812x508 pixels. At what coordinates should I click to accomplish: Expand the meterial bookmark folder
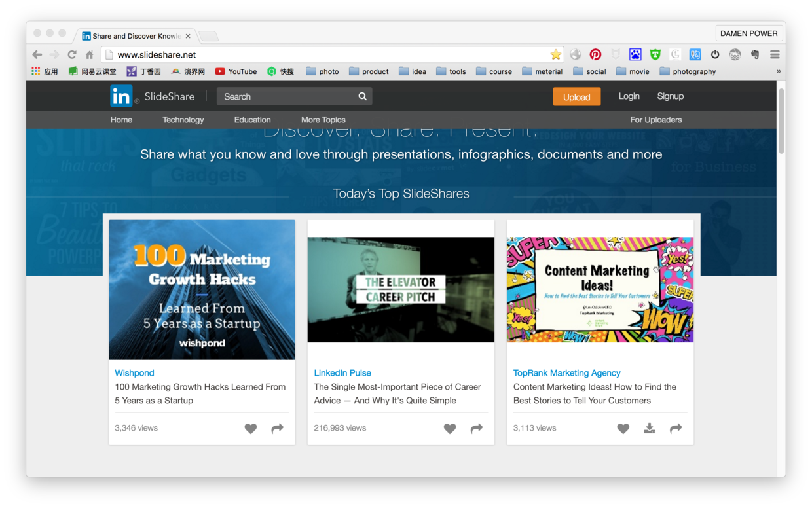coord(542,71)
